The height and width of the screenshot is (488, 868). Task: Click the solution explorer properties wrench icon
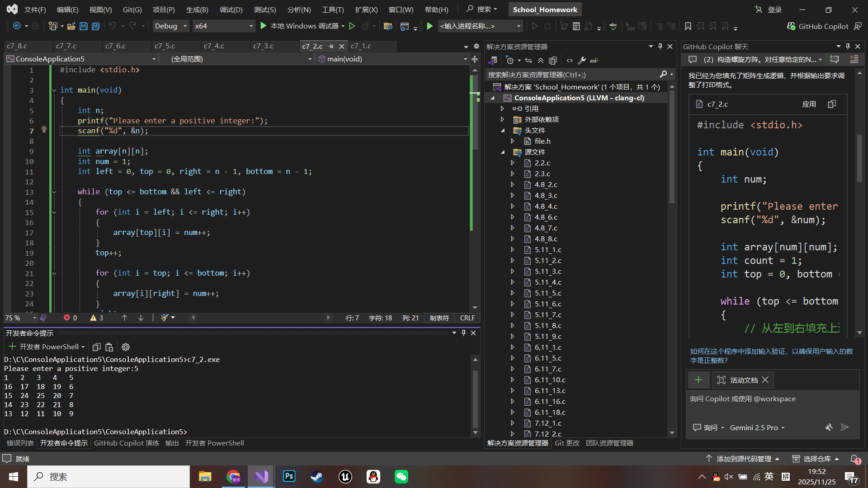click(x=582, y=60)
